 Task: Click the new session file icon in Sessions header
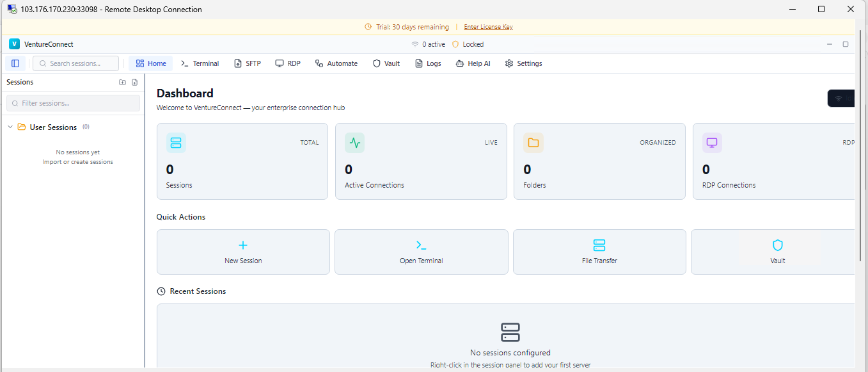135,82
